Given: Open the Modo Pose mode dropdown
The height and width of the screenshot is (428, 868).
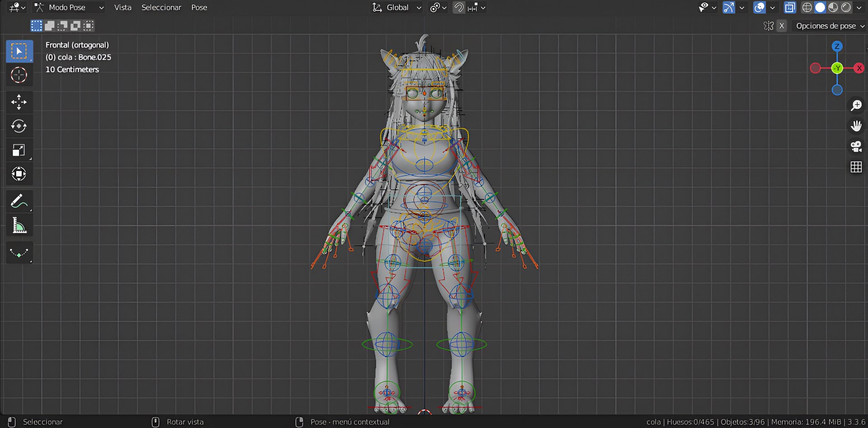Looking at the screenshot, I should coord(69,7).
